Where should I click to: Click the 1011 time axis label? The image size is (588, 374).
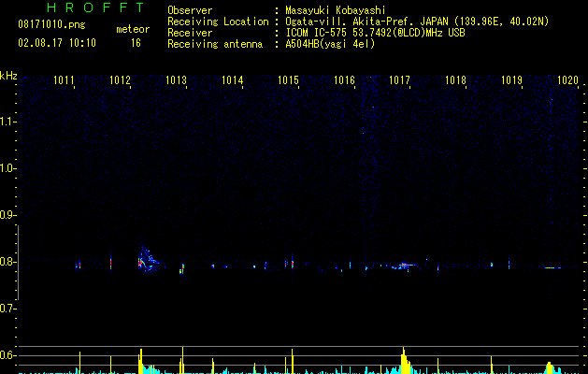[64, 80]
